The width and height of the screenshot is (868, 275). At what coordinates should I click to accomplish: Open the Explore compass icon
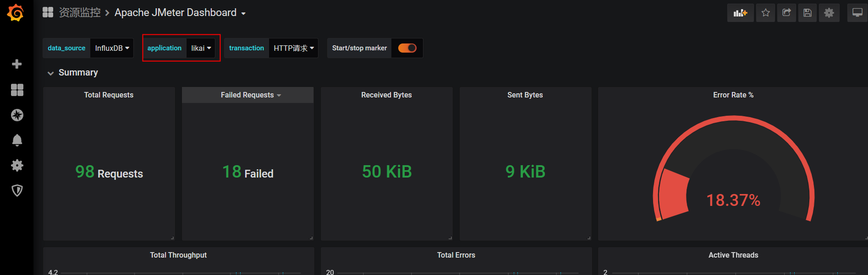point(17,115)
